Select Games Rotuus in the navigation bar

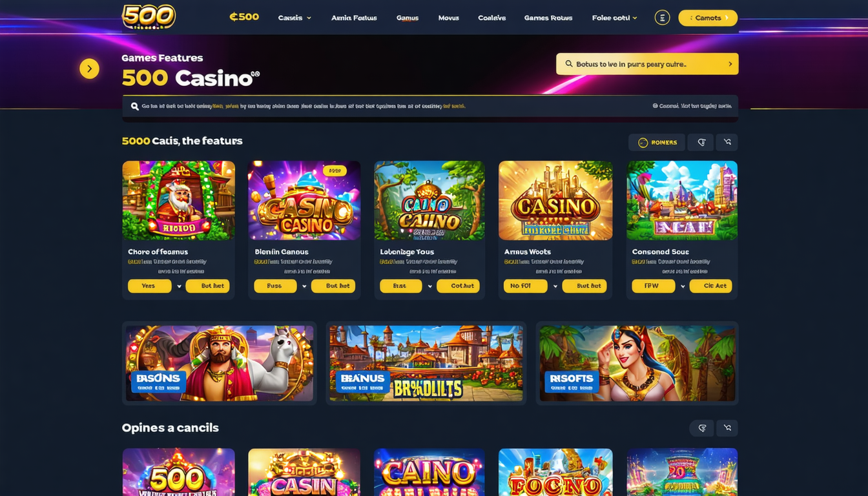(x=548, y=17)
